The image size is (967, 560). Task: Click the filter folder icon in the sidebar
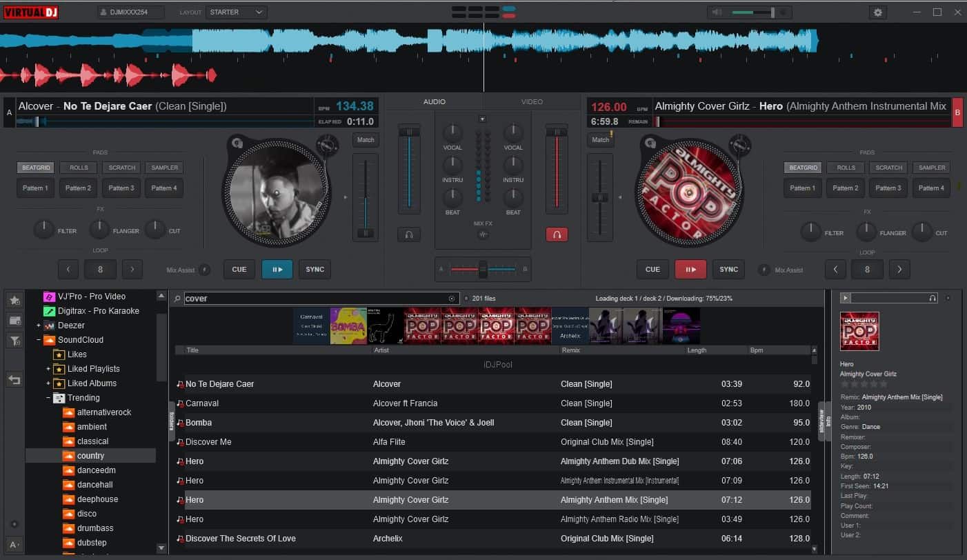coord(14,340)
